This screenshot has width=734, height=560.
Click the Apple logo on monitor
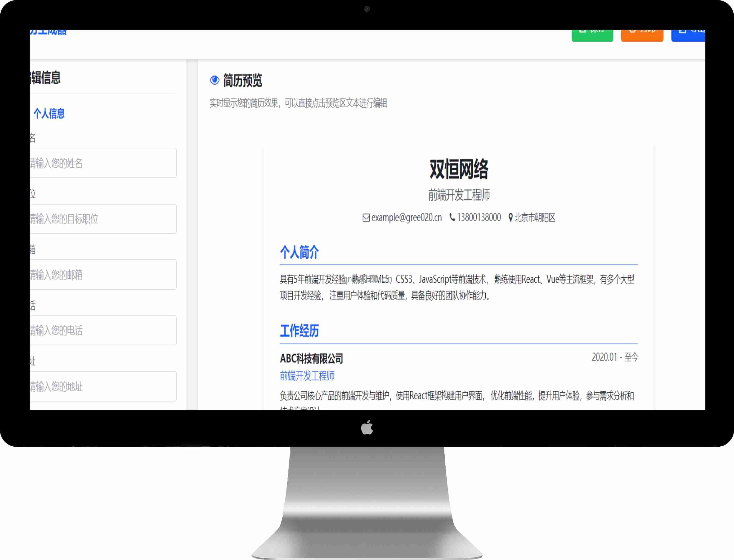pyautogui.click(x=367, y=427)
